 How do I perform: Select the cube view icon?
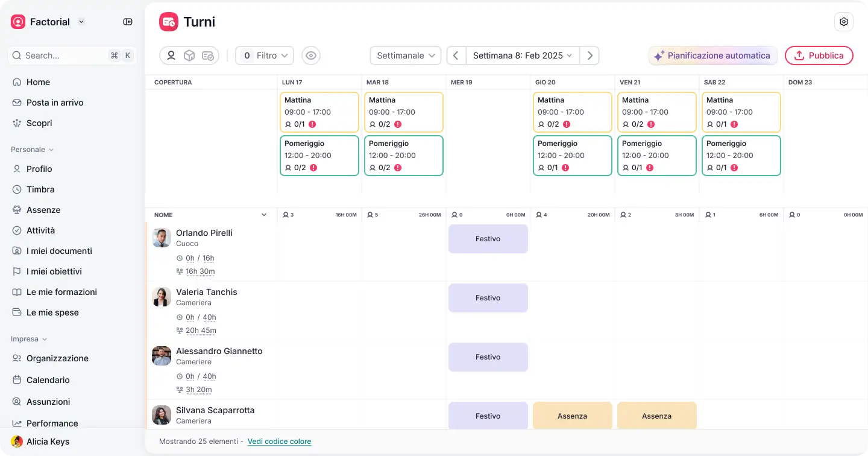189,55
